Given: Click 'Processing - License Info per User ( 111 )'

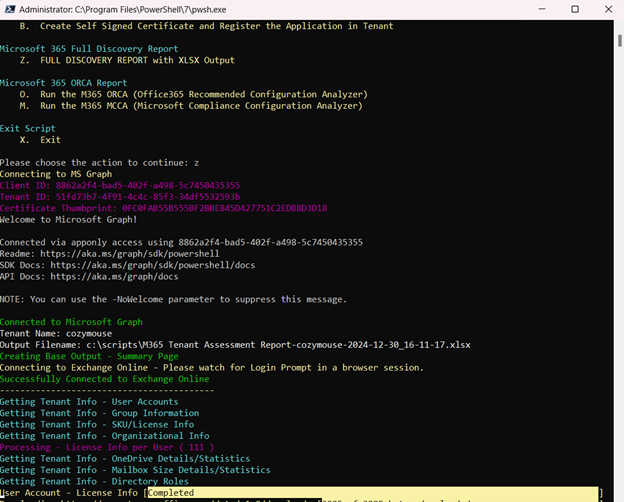Looking at the screenshot, I should 107,447.
